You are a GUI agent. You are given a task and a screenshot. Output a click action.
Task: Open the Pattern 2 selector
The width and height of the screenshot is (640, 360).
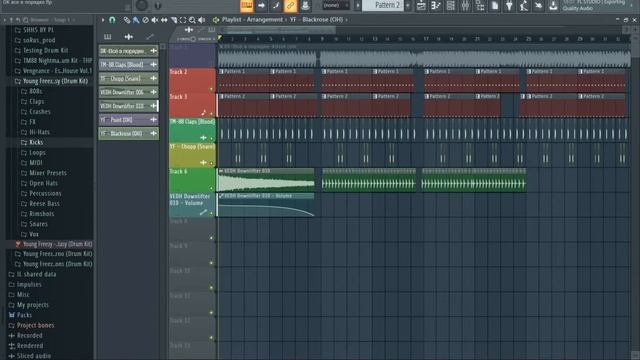pyautogui.click(x=383, y=5)
